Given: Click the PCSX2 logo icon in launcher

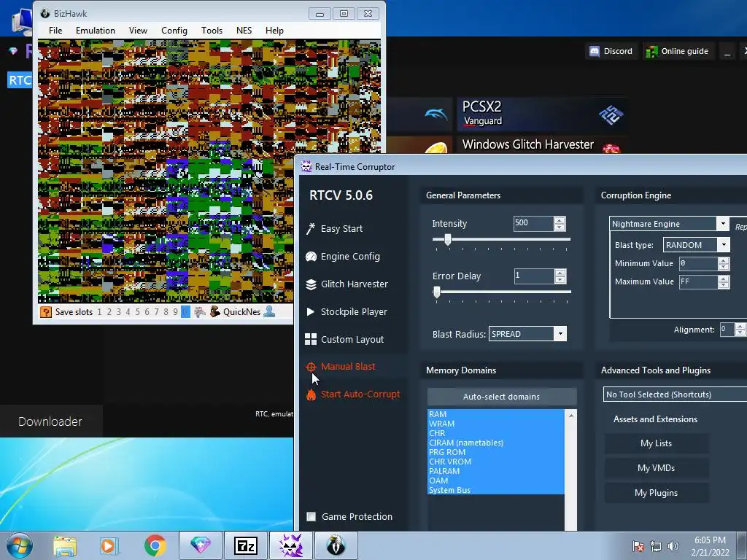Looking at the screenshot, I should [611, 114].
